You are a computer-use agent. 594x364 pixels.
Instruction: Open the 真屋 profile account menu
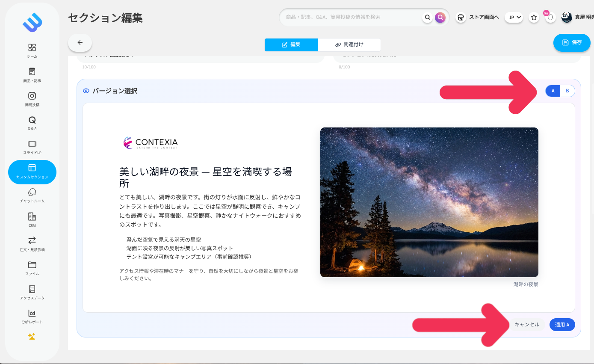[566, 17]
